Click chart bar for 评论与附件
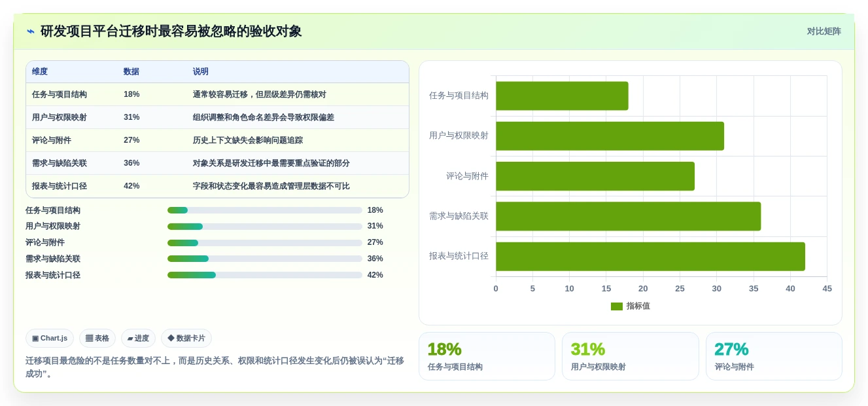Image resolution: width=868 pixels, height=406 pixels. point(595,176)
